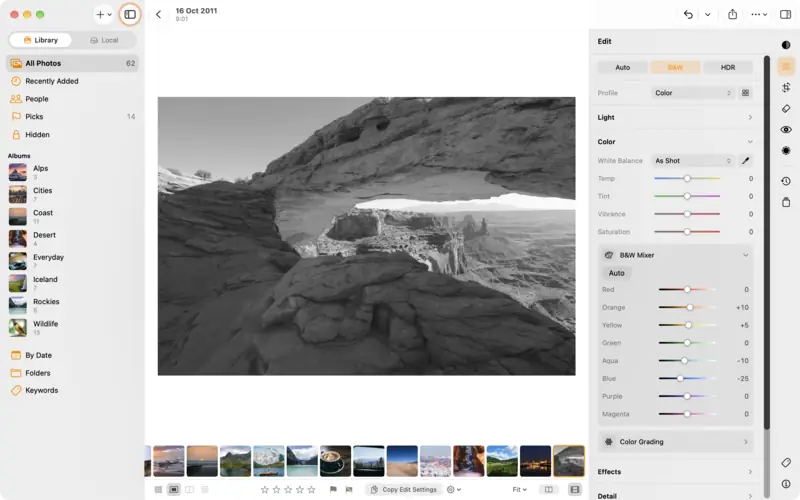This screenshot has height=500, width=800.
Task: Select the Edit sliders tool
Action: tap(786, 66)
